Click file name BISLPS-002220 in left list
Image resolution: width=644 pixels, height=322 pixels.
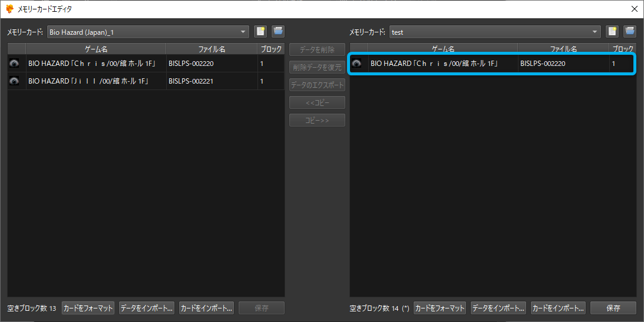191,64
